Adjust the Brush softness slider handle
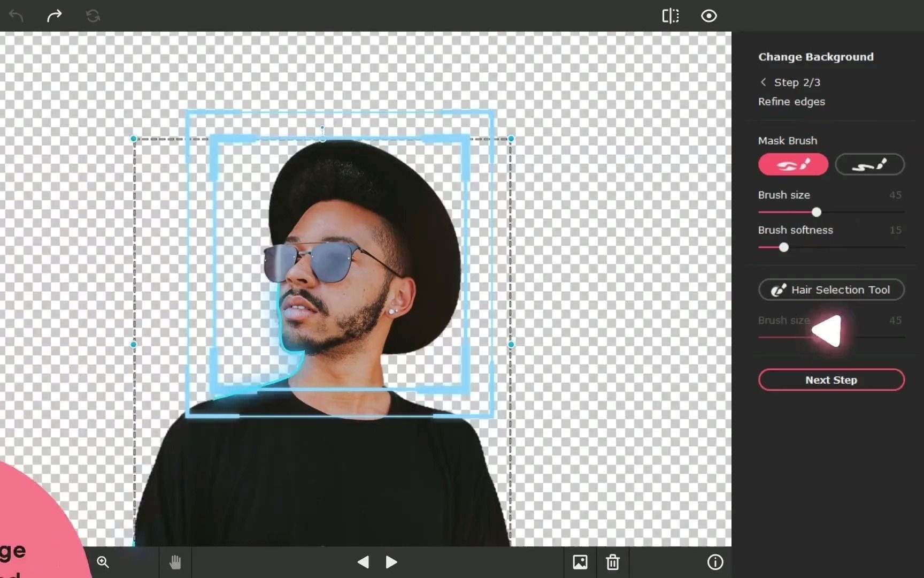Screen dimensions: 924x578 pyautogui.click(x=783, y=247)
